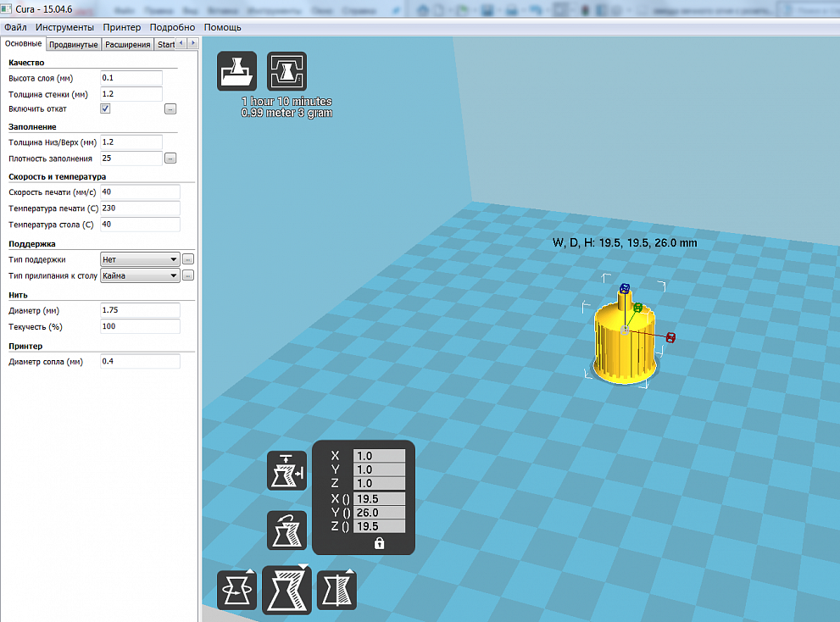Click the blue Z-axis scale handle

[625, 289]
